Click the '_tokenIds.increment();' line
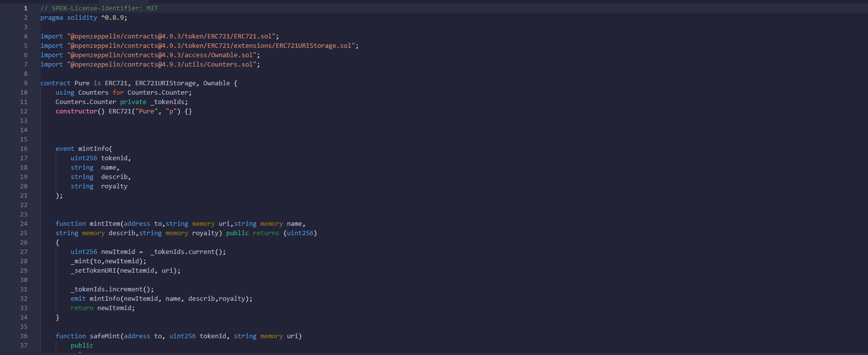Viewport: 868px width, 355px height. (112, 289)
